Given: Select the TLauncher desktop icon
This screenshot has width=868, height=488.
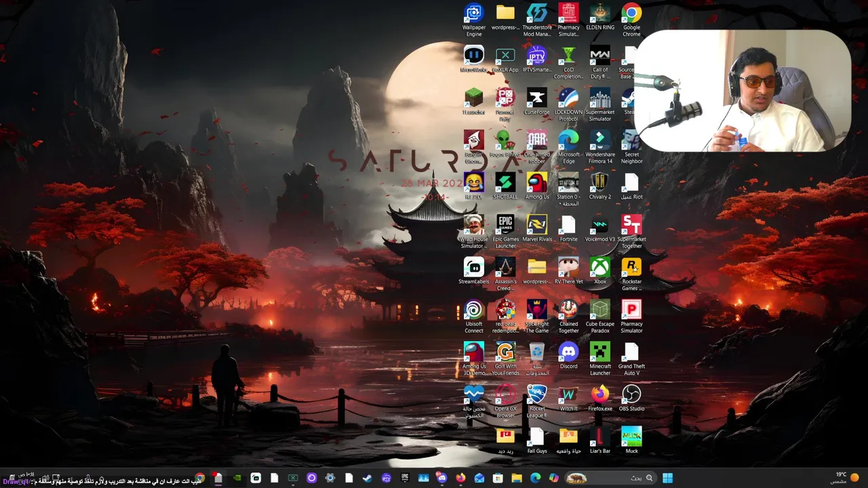Looking at the screenshot, I should click(x=474, y=102).
